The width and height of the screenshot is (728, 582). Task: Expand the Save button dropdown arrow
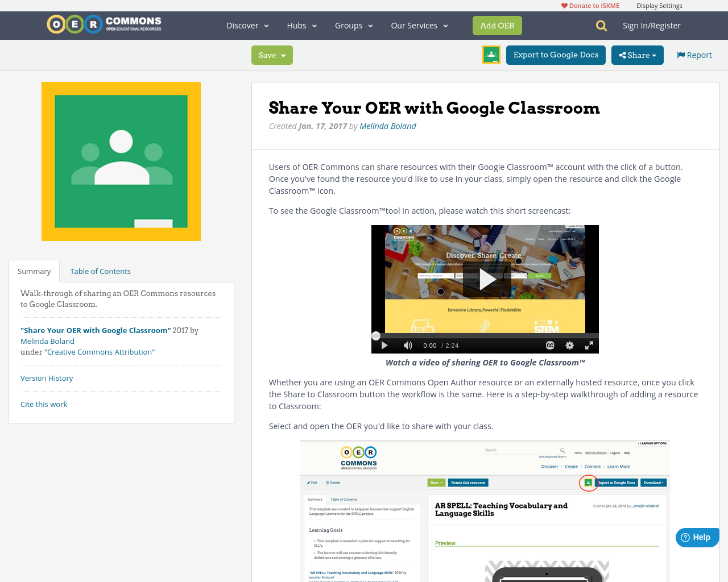[284, 55]
